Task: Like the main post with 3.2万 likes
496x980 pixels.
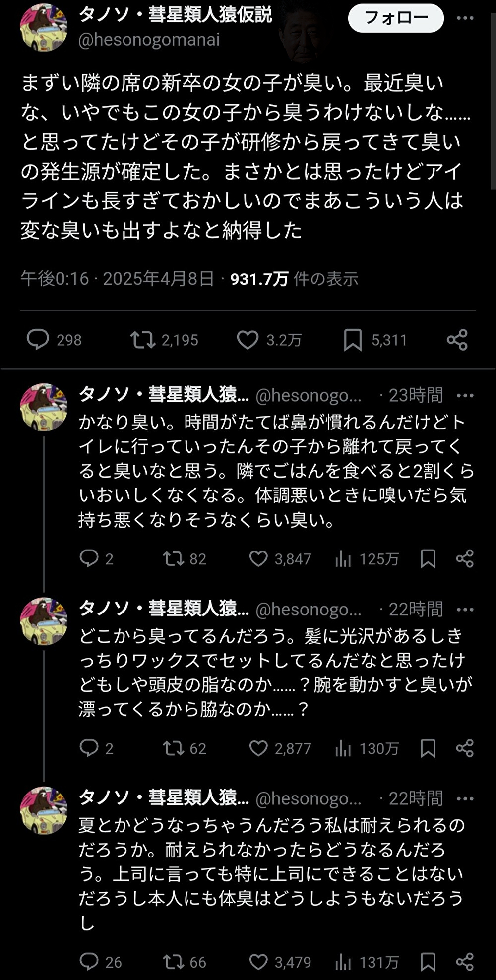Action: point(248,340)
